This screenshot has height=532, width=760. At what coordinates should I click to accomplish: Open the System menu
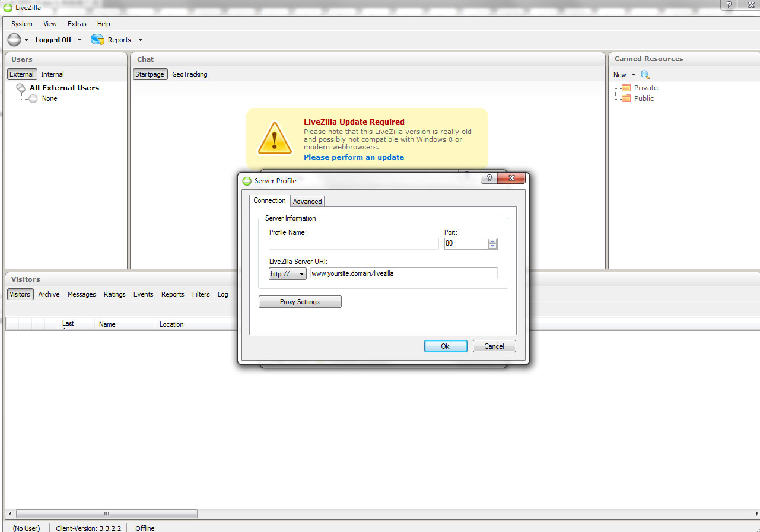click(x=22, y=24)
